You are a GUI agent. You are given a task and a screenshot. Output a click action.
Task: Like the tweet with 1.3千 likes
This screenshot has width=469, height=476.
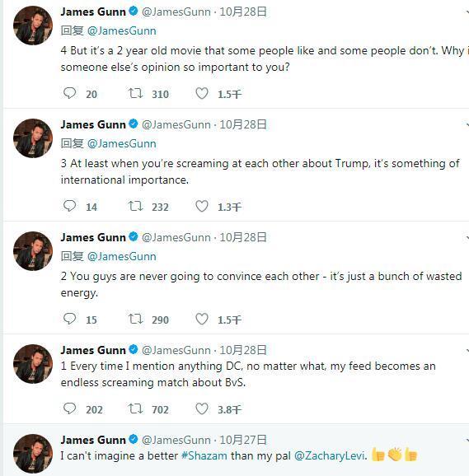(202, 206)
